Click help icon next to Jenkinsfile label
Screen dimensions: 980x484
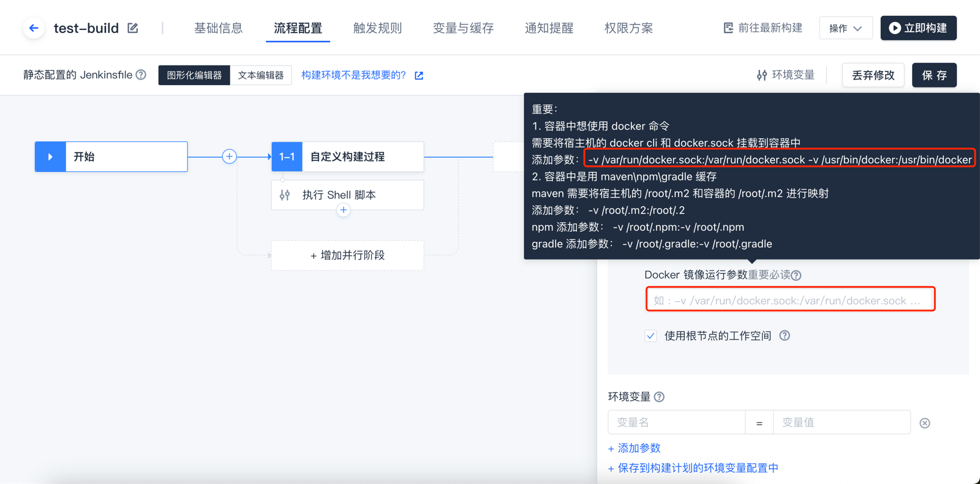click(141, 75)
